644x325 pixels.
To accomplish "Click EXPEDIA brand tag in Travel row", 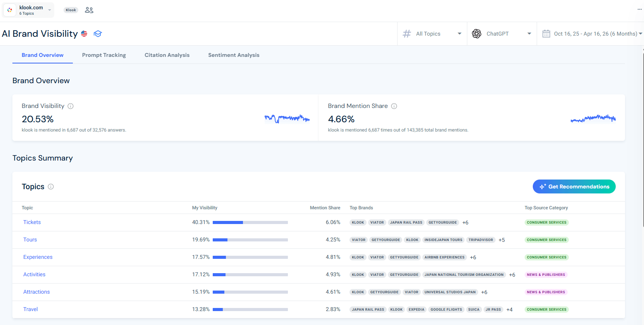I will pos(417,310).
